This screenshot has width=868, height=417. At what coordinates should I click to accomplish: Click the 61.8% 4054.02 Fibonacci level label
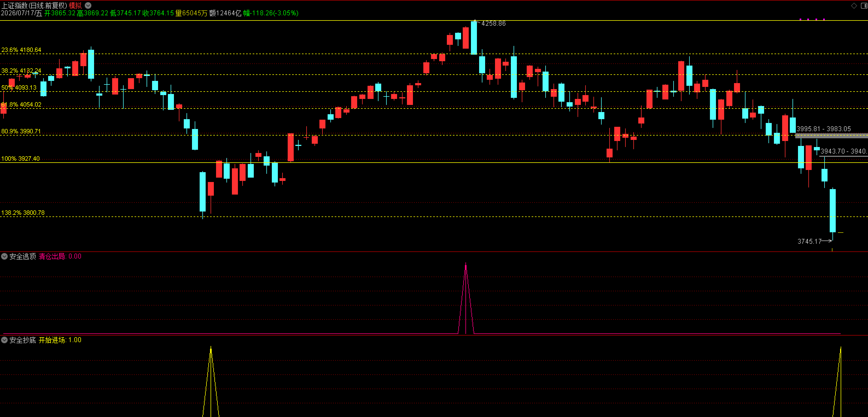(x=21, y=104)
